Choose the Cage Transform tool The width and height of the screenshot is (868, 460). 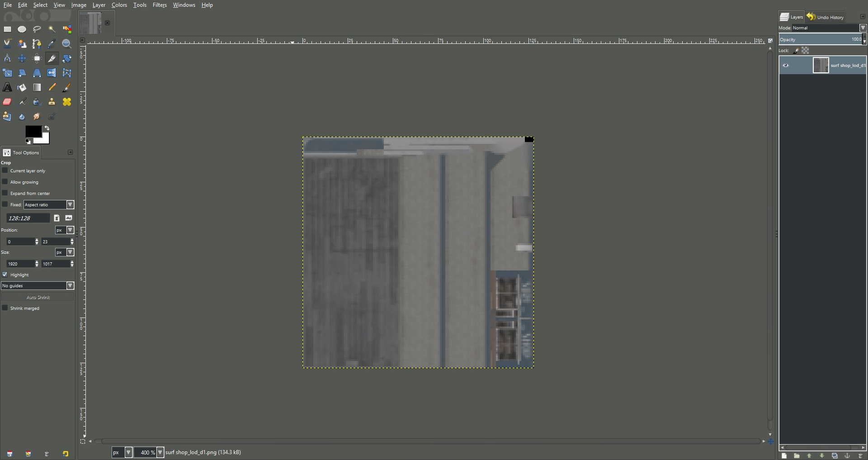[x=67, y=73]
